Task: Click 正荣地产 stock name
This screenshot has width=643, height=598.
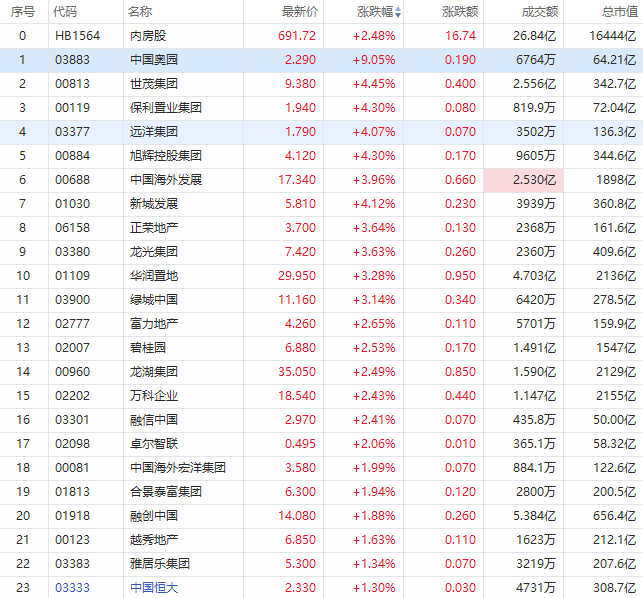Action: [154, 228]
